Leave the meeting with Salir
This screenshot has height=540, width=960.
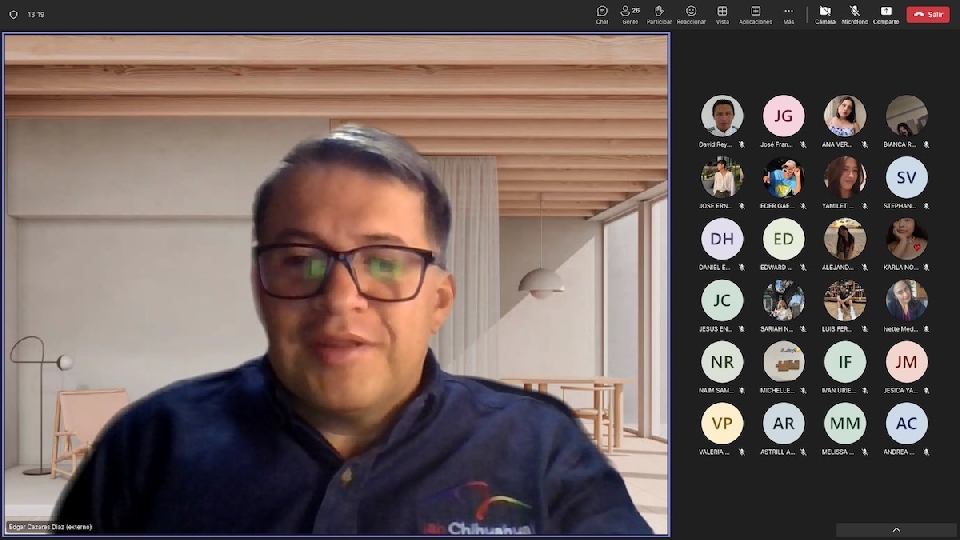coord(928,14)
